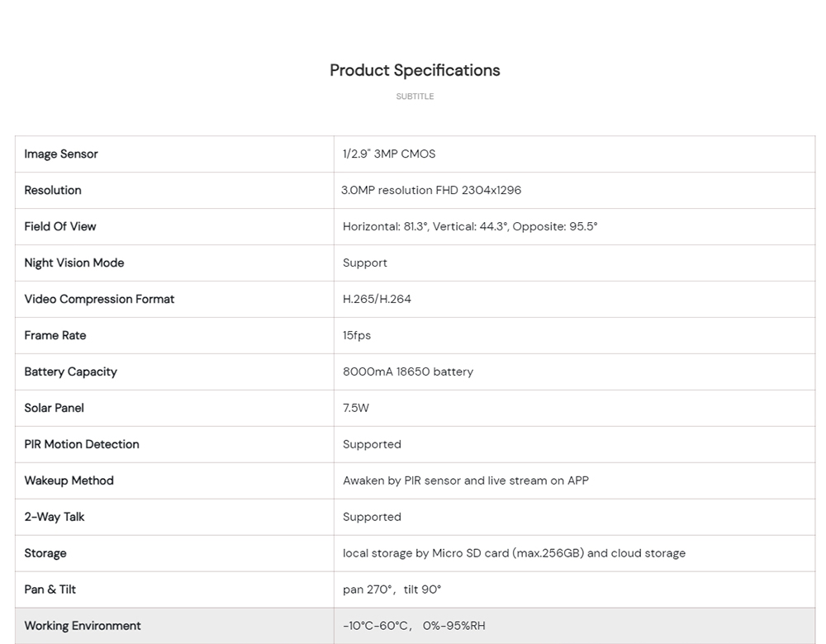
Task: Select the Night Vision Mode label
Action: [74, 263]
